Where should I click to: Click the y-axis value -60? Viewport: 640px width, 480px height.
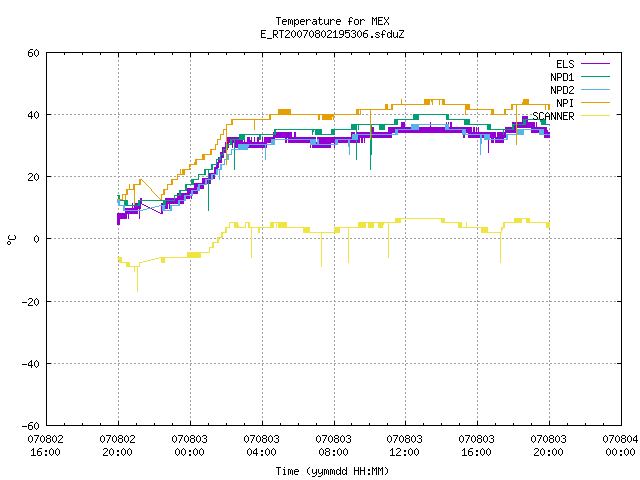[x=31, y=426]
